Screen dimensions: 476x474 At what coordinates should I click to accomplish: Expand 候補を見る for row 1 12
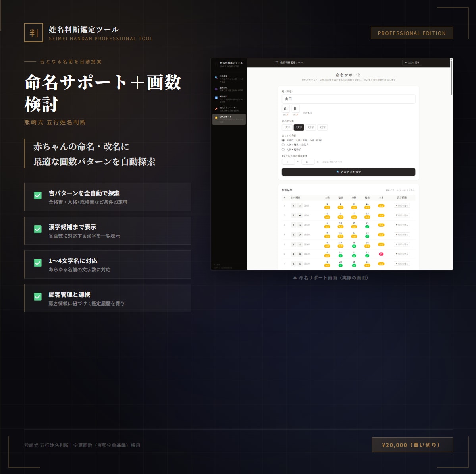(402, 225)
